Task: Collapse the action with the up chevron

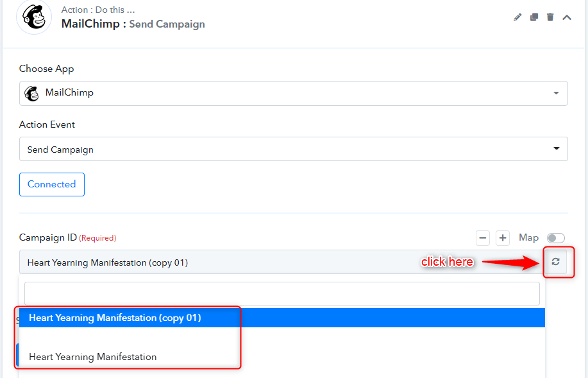Action: pyautogui.click(x=567, y=17)
